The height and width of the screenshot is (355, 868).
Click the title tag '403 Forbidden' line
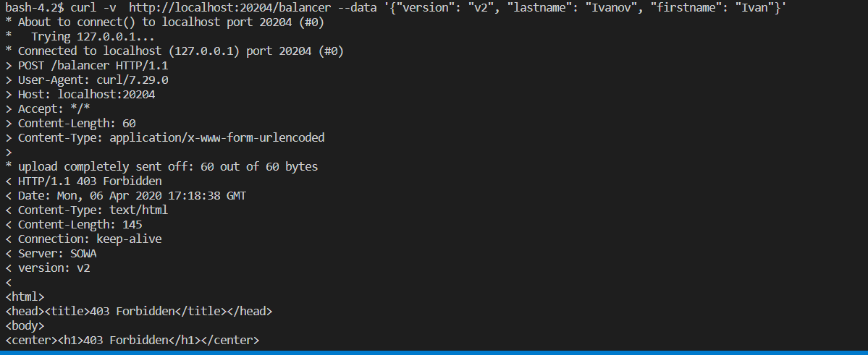pos(138,312)
